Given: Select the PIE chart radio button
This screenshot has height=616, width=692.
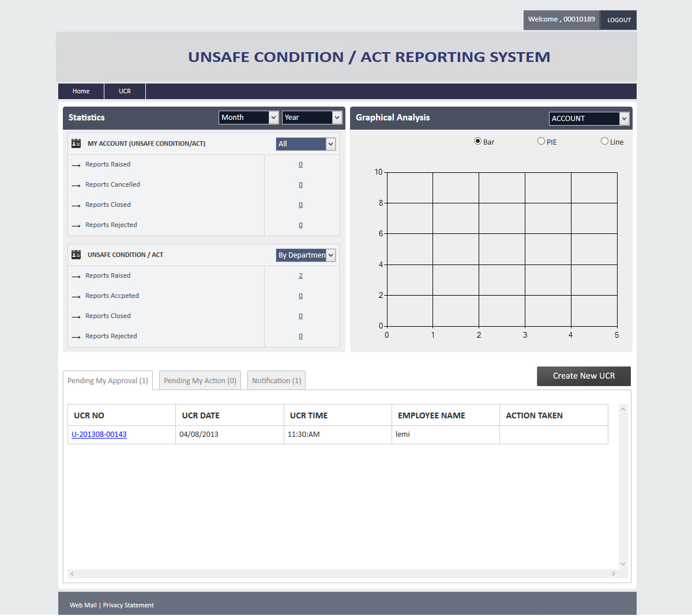Looking at the screenshot, I should (x=541, y=141).
